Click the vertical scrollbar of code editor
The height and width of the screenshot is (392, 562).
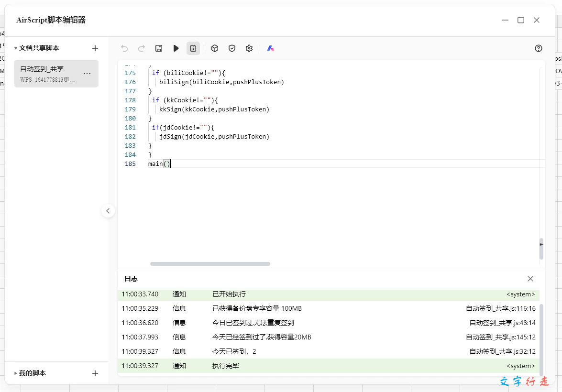coord(541,249)
